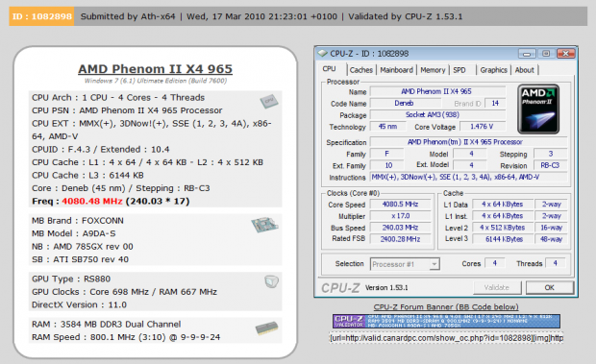Select the Graphics tab
The width and height of the screenshot is (596, 364).
(493, 70)
